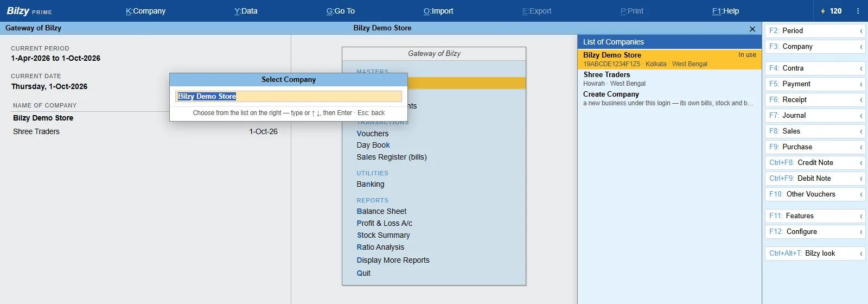
Task: Click the F2: Period button
Action: click(815, 31)
